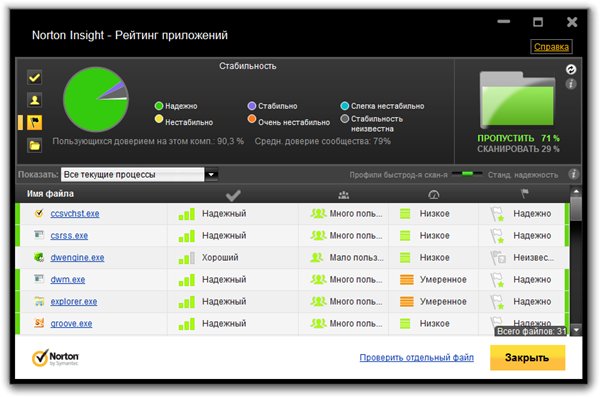Click resource usage icon in dwm.exe row

(406, 279)
